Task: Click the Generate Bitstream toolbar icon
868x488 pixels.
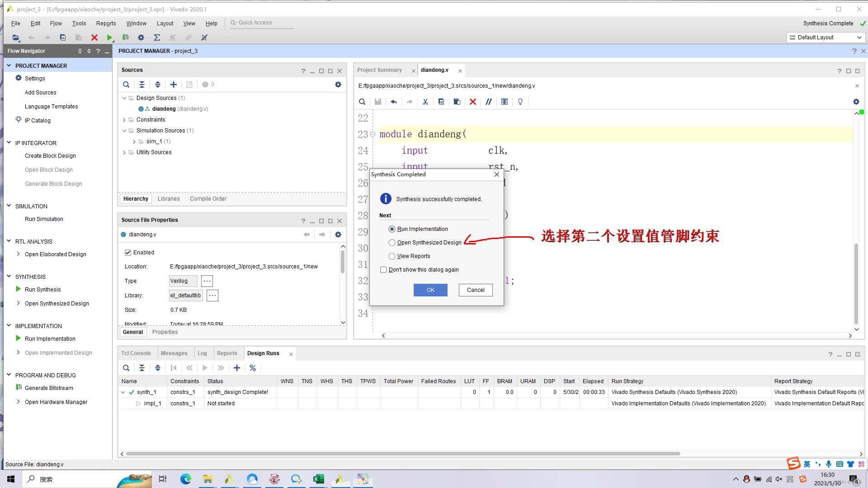Action: [125, 38]
